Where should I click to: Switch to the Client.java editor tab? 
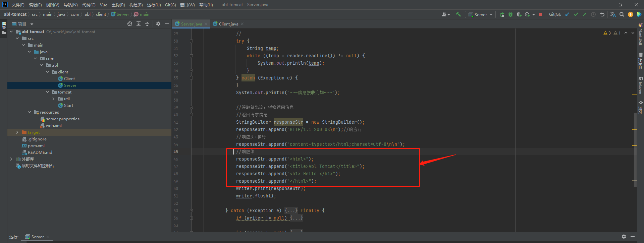pyautogui.click(x=228, y=24)
